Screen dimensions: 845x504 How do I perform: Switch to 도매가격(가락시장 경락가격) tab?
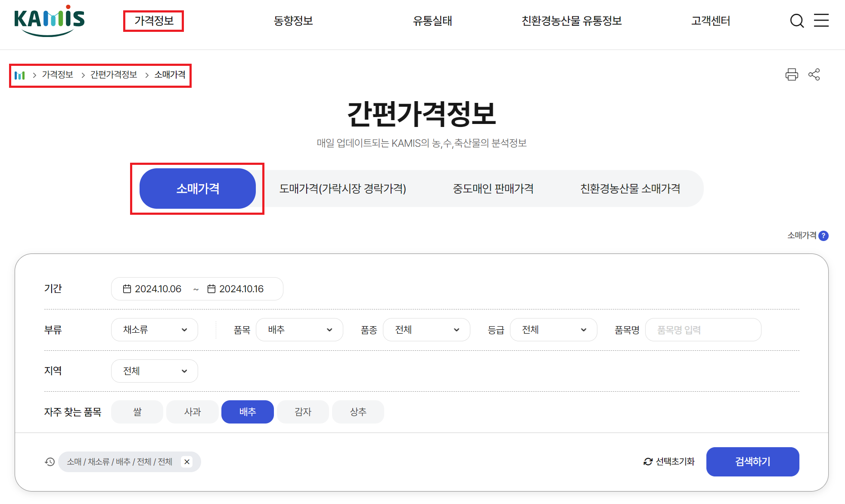[342, 189]
